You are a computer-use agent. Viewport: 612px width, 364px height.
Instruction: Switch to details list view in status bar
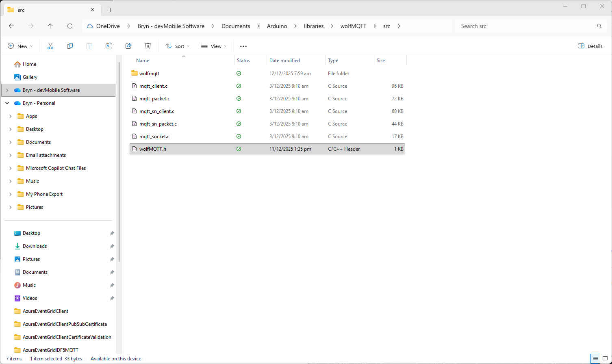coord(595,359)
